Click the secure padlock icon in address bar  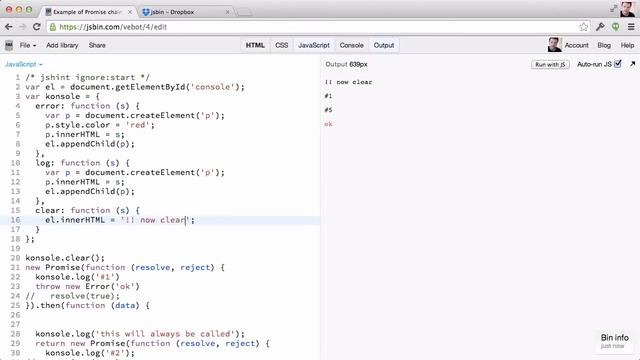[x=53, y=27]
